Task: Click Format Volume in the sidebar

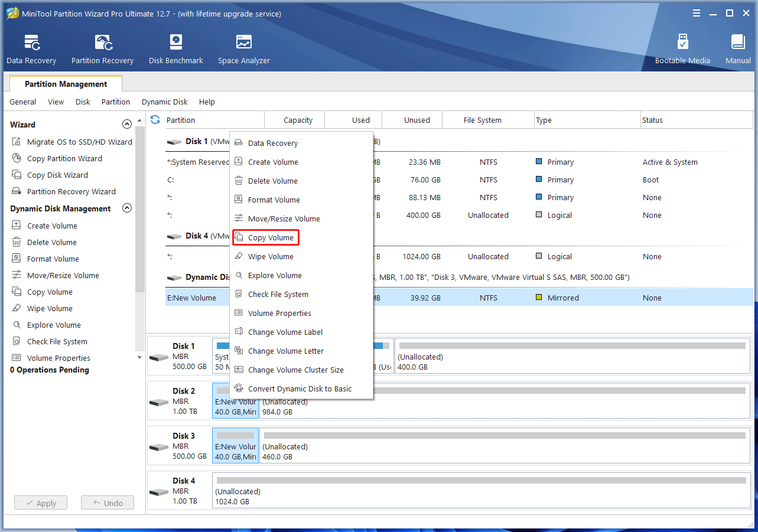Action: click(x=45, y=259)
